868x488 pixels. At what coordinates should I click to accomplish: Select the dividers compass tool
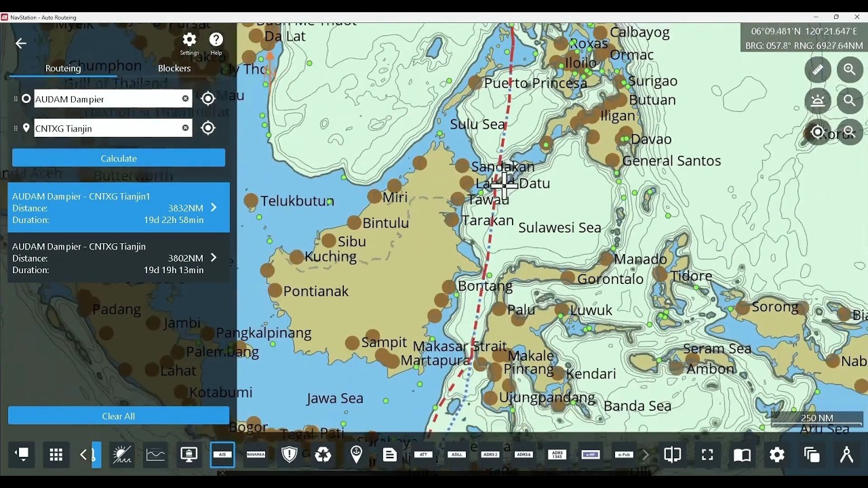pos(846,455)
